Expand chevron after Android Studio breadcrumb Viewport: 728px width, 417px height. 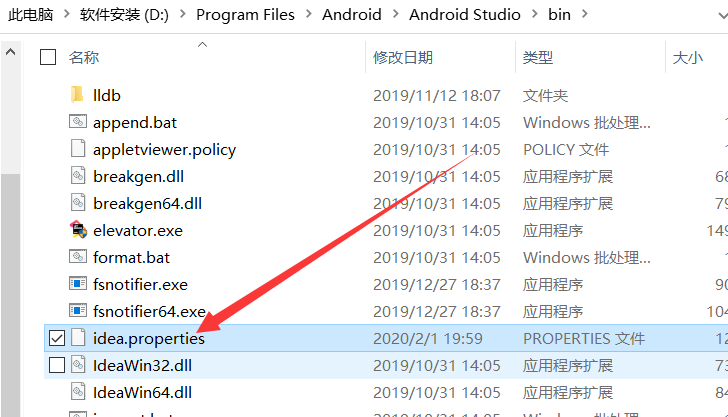click(x=534, y=14)
